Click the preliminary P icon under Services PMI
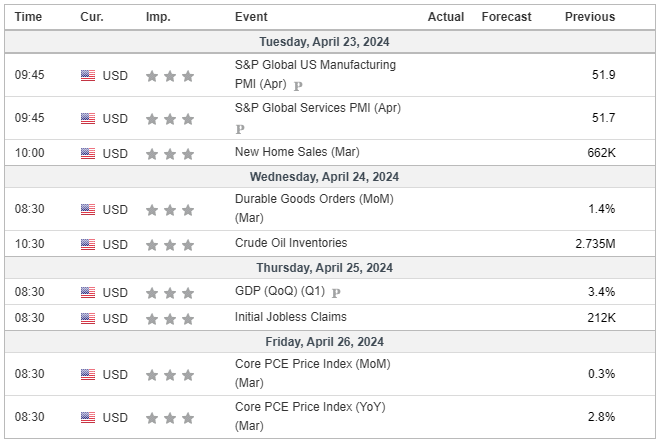This screenshot has height=442, width=661. tap(240, 129)
